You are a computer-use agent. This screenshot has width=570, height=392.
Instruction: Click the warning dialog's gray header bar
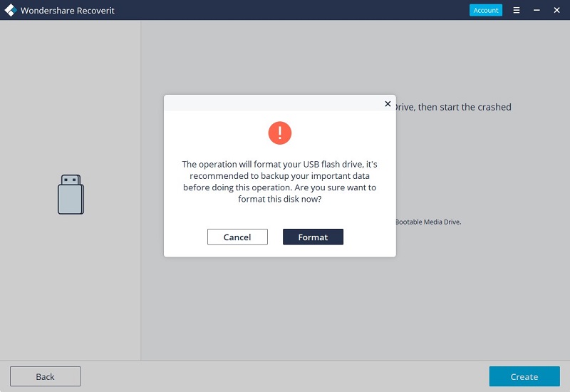(x=274, y=103)
